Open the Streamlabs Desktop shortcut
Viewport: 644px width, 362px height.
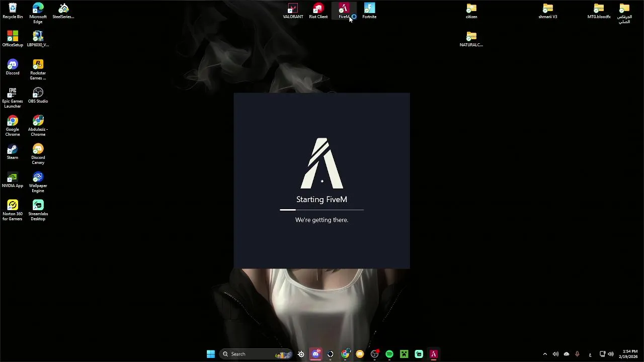click(x=38, y=210)
